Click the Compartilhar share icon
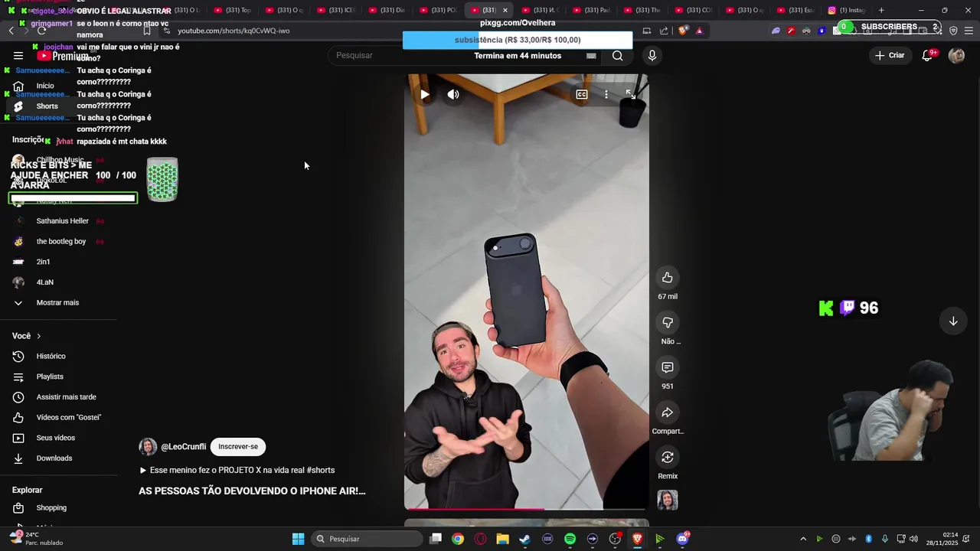 tap(668, 412)
